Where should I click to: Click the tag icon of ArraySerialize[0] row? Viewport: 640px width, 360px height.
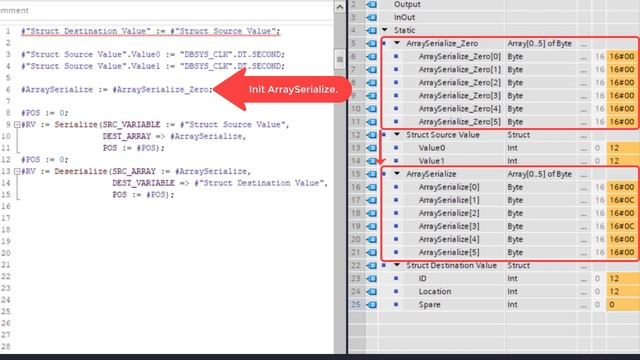[371, 187]
